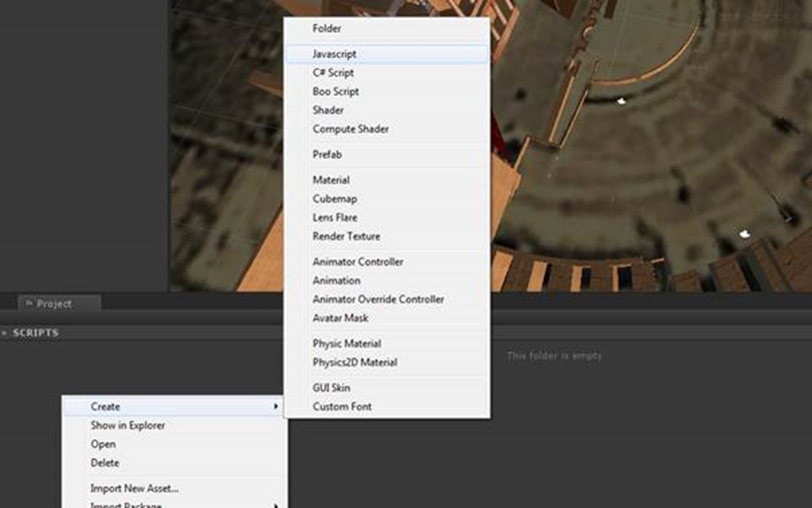
Task: Expand the Create submenu arrow
Action: (x=276, y=406)
